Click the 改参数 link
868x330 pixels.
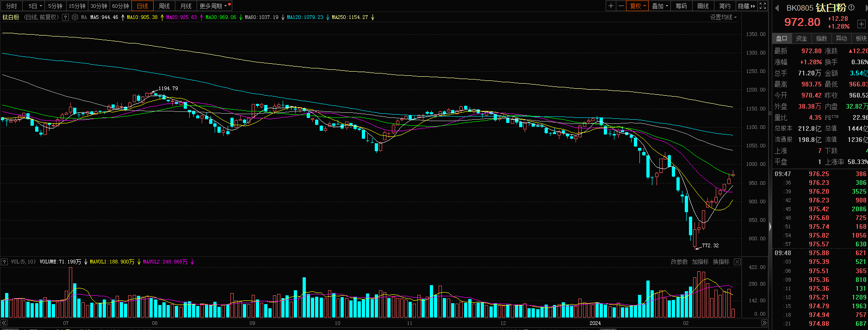pos(679,262)
